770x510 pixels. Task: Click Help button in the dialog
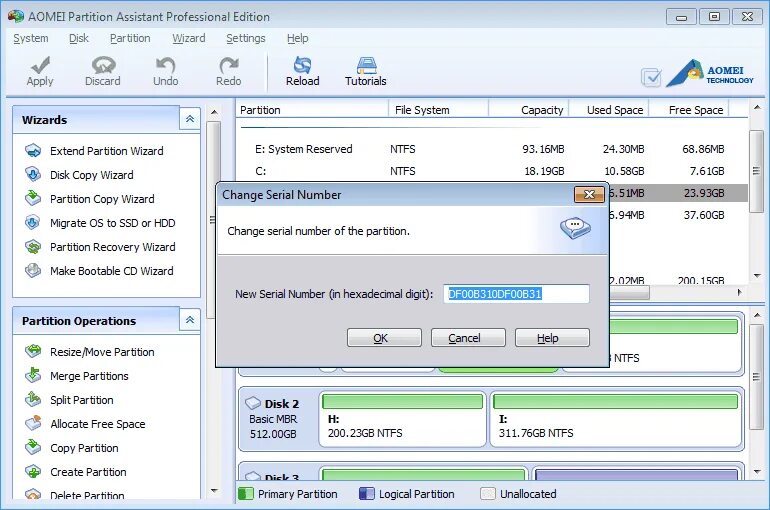pyautogui.click(x=552, y=338)
